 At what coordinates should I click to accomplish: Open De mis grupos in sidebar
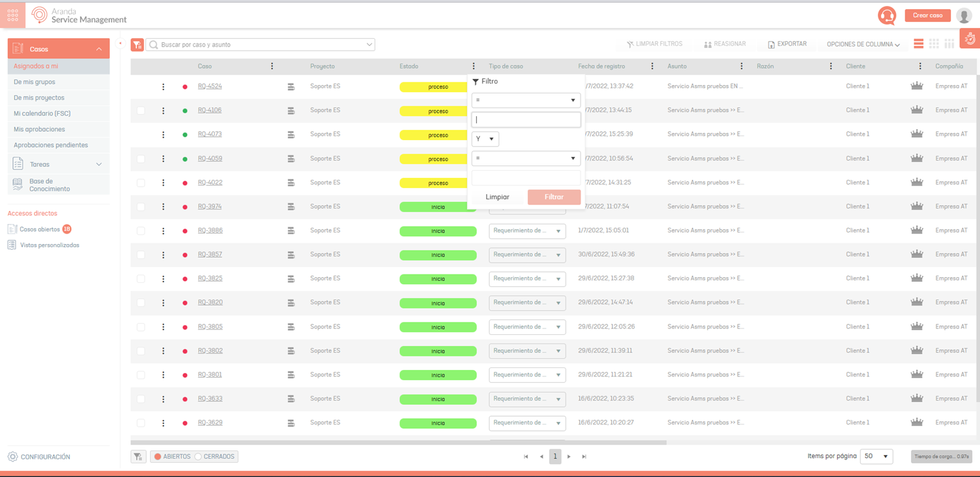point(34,82)
